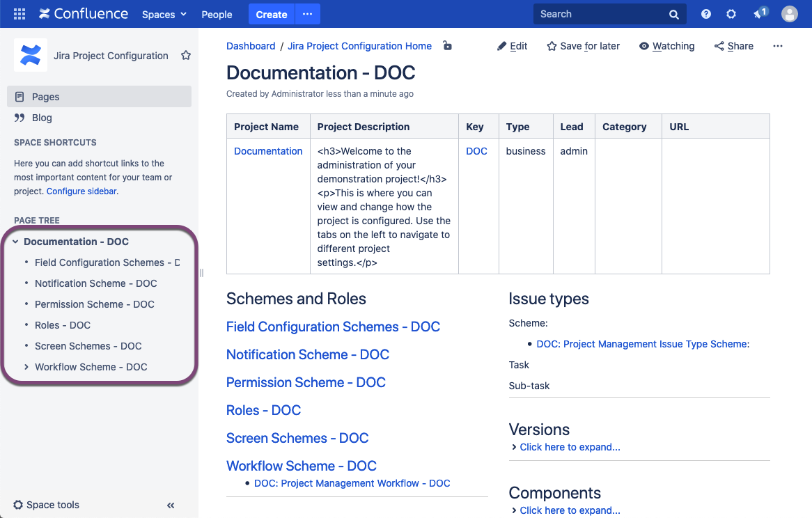The image size is (812, 518).
Task: Click the 'Sub-task' issue type text
Action: click(x=529, y=386)
